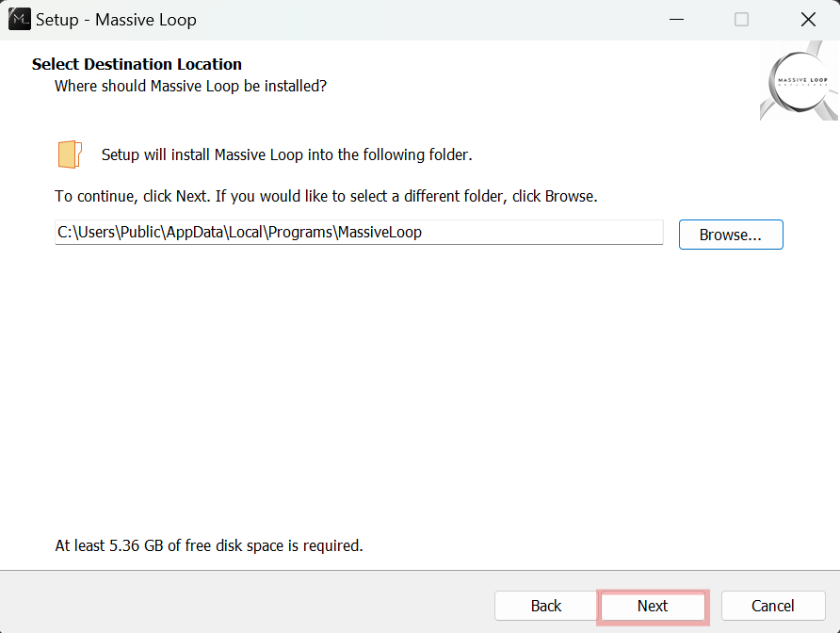
Task: Minimize the setup window
Action: [x=676, y=20]
